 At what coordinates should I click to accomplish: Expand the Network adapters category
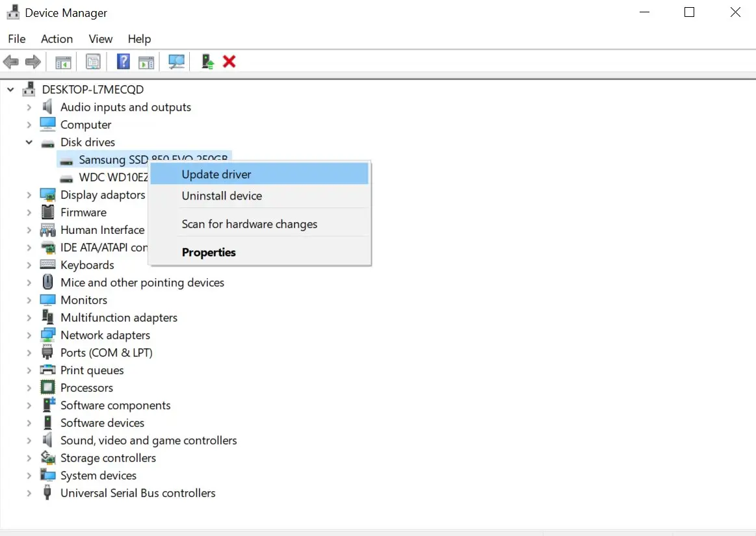point(29,335)
